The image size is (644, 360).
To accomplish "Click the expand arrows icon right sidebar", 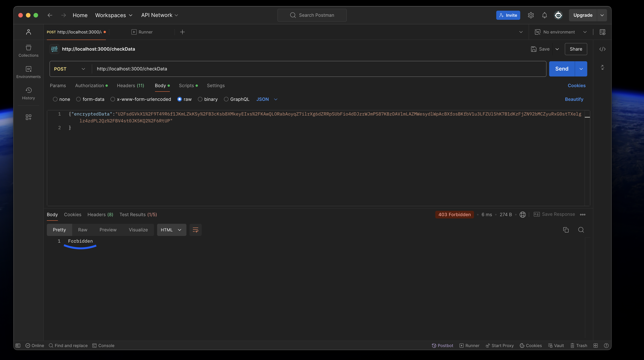I will click(602, 68).
